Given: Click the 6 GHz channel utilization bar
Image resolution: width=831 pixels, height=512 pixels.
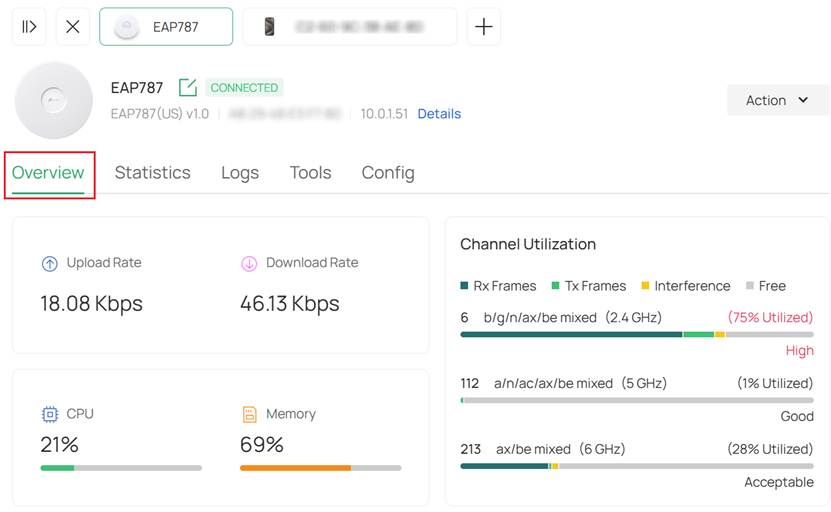Looking at the screenshot, I should click(x=637, y=466).
